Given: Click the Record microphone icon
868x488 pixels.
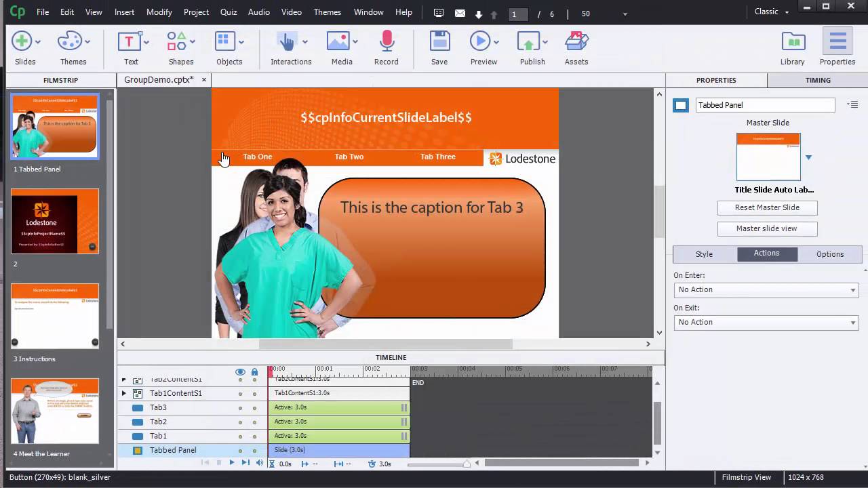Looking at the screenshot, I should point(387,41).
